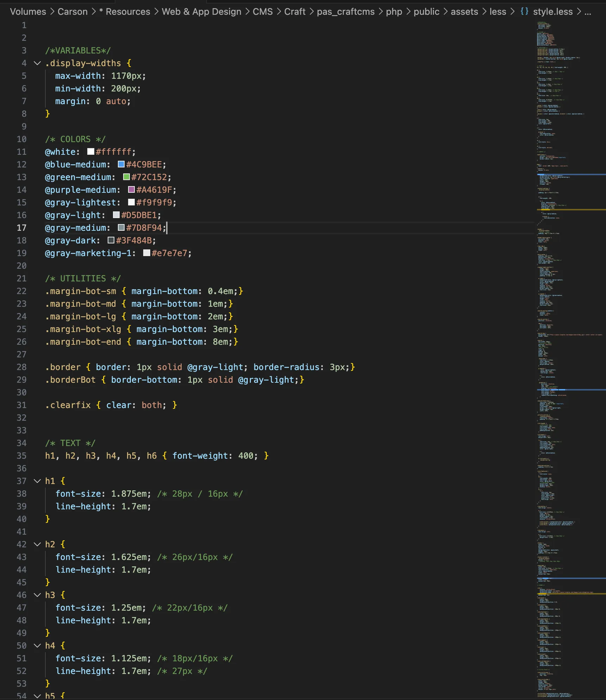
Task: Click color decorator beside @gray-dark
Action: tap(110, 240)
